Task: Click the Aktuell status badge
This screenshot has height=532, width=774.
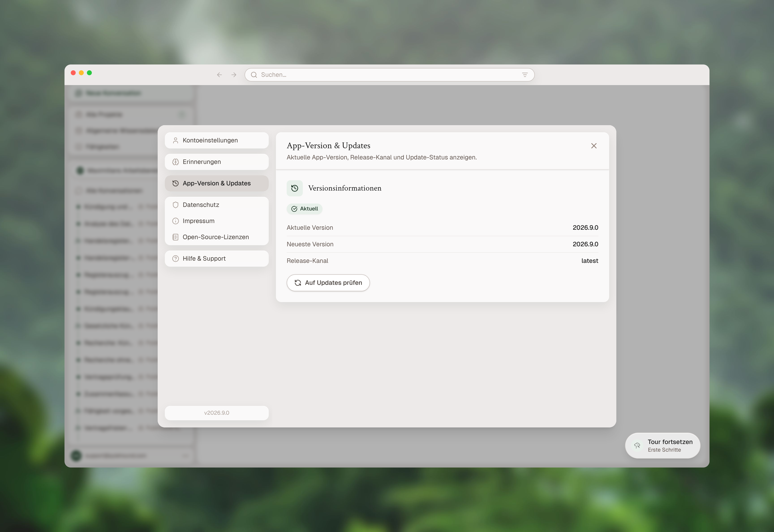Action: (x=304, y=209)
